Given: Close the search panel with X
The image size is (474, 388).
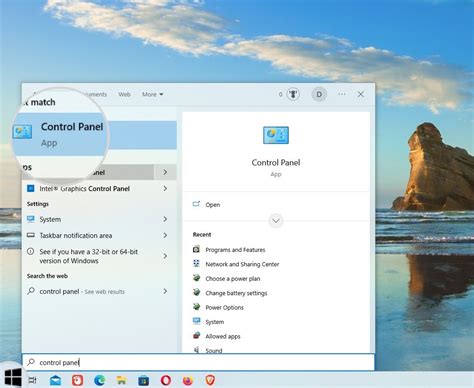Looking at the screenshot, I should [x=361, y=94].
